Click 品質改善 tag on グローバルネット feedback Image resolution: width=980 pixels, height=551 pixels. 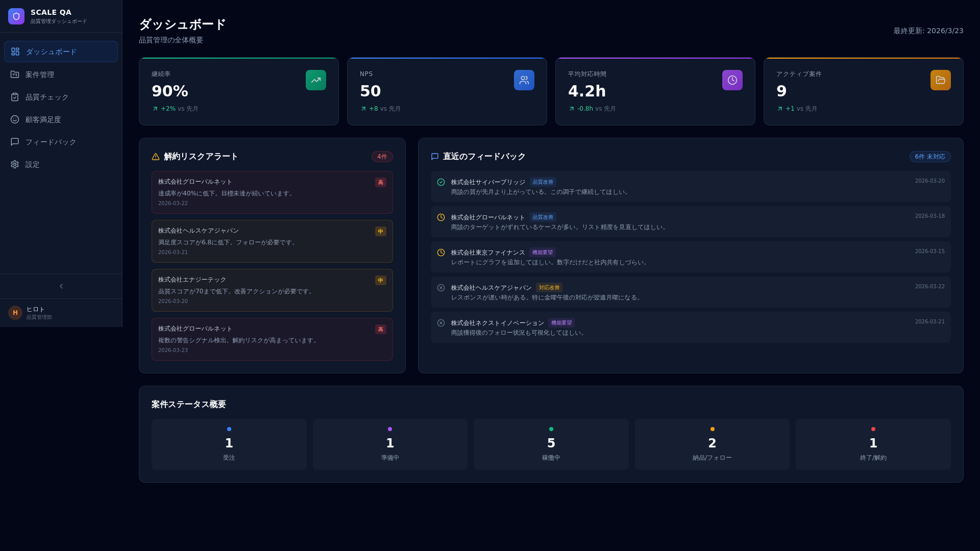(543, 217)
